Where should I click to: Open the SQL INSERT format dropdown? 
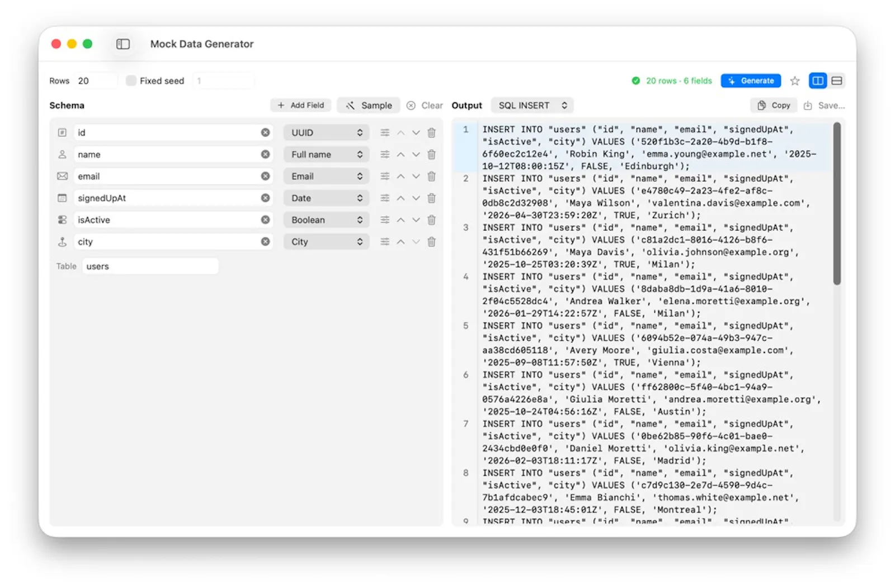[x=532, y=105]
